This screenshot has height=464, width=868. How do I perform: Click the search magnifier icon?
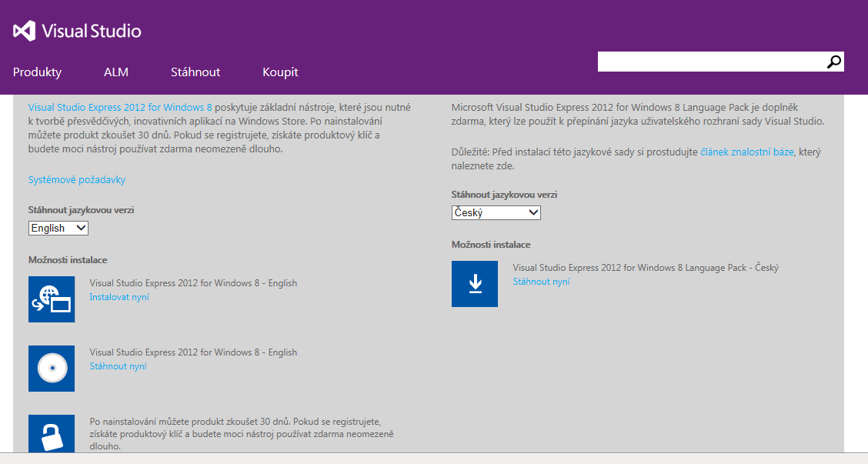click(x=833, y=62)
